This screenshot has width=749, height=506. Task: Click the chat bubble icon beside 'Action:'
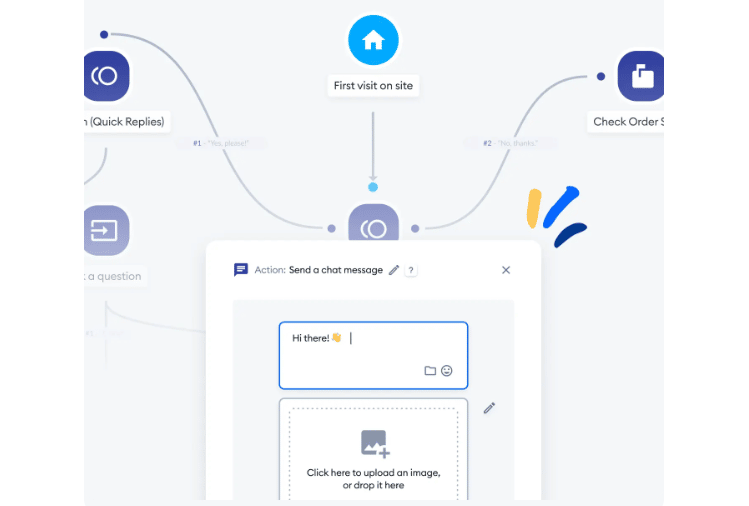[x=241, y=270]
